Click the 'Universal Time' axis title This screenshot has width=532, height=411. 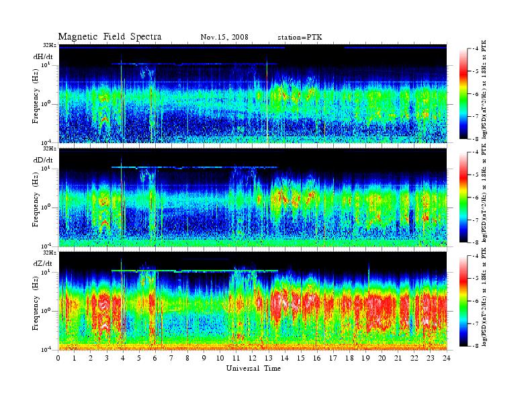253,368
